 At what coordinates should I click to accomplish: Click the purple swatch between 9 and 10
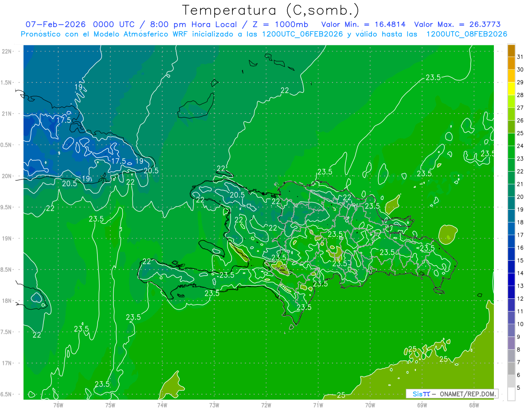point(511,330)
